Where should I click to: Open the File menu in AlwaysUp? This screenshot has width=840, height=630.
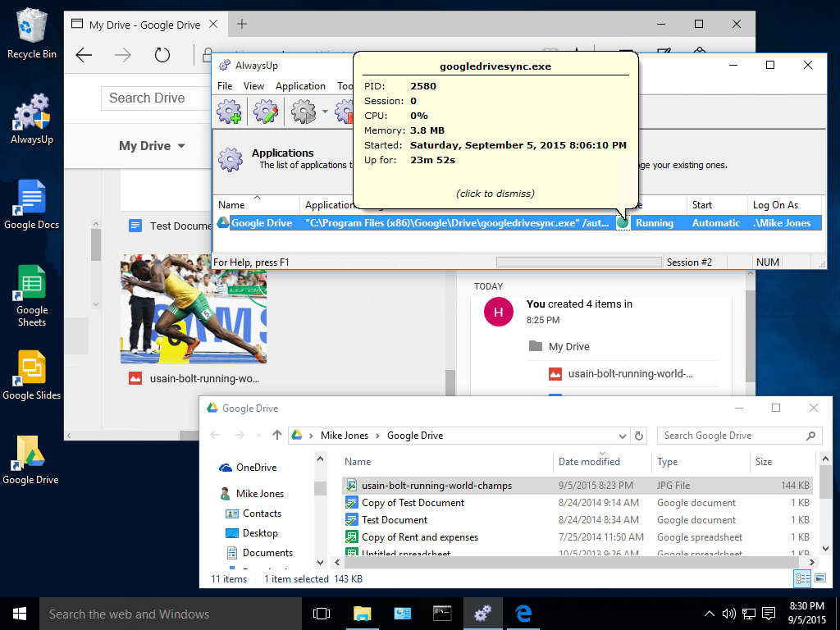pos(225,85)
